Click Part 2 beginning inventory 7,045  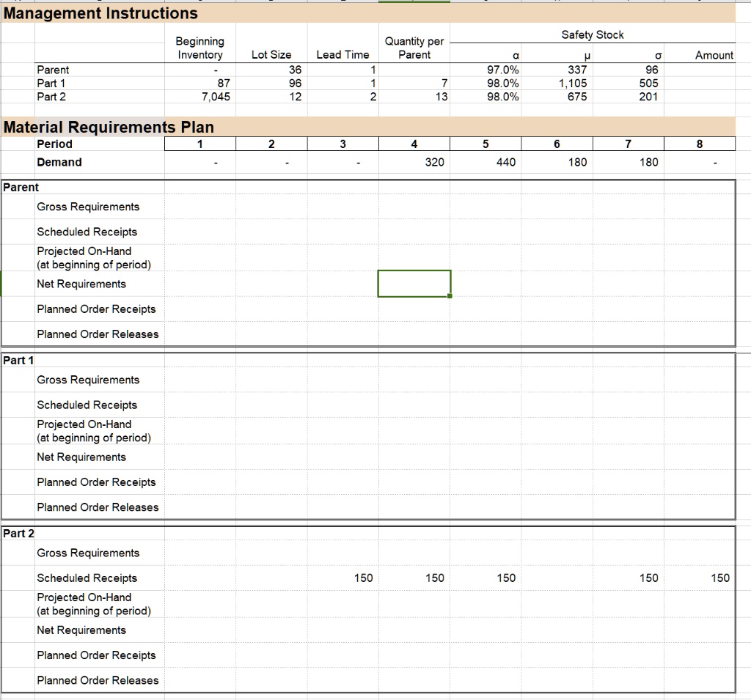(x=216, y=96)
